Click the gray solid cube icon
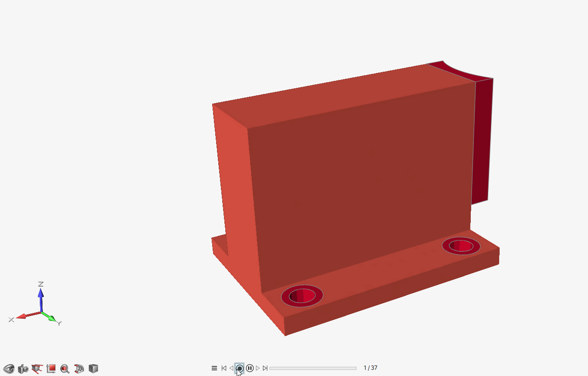The width and height of the screenshot is (588, 376). tap(93, 369)
